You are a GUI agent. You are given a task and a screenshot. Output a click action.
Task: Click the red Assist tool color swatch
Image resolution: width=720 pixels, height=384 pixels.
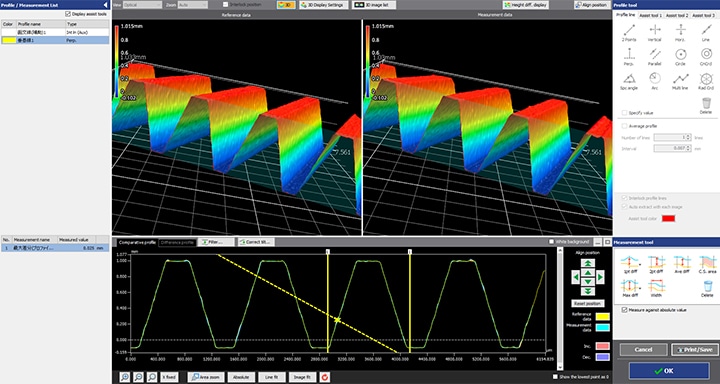tap(668, 218)
